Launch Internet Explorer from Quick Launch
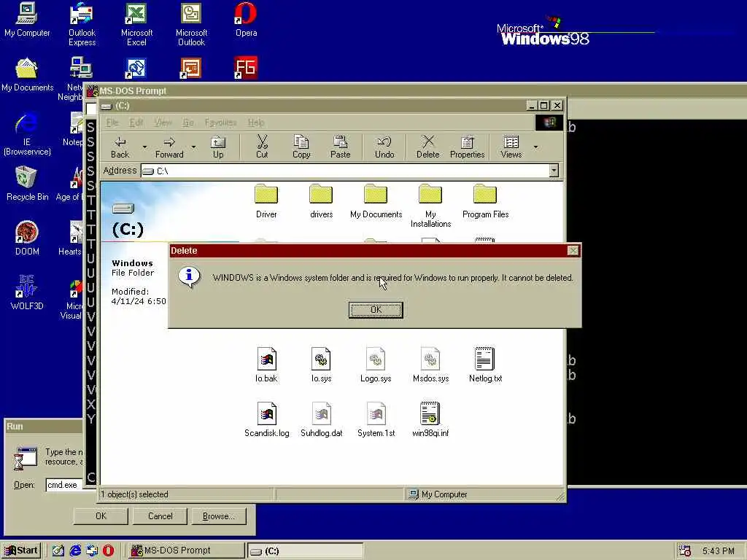This screenshot has width=747, height=560. click(75, 551)
